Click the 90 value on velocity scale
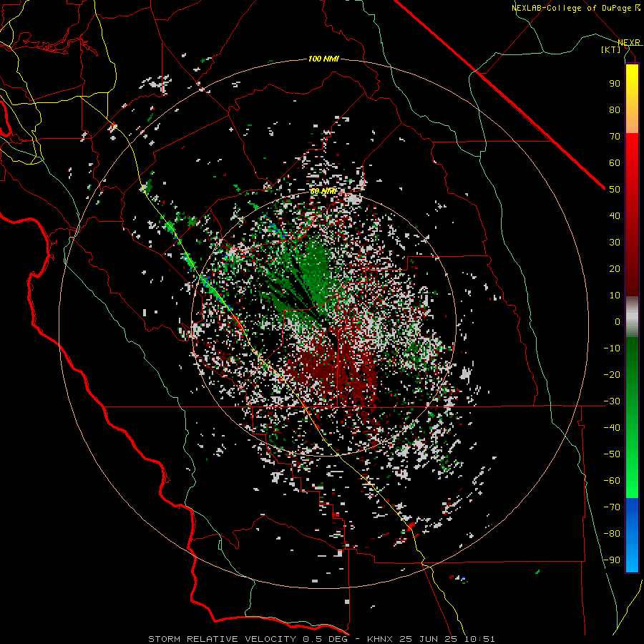The width and height of the screenshot is (644, 644). pyautogui.click(x=615, y=84)
